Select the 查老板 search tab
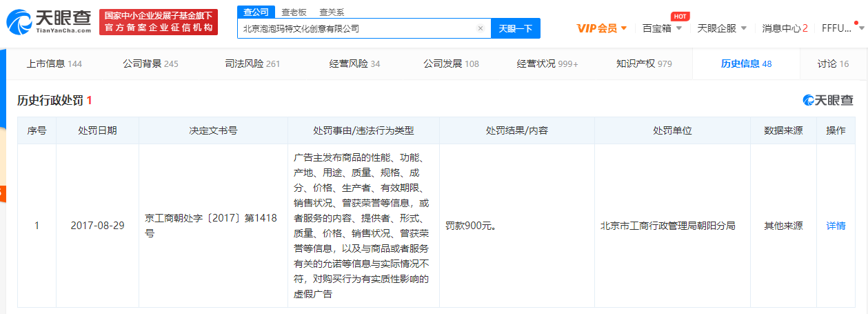Image resolution: width=868 pixels, height=314 pixels. pos(294,12)
